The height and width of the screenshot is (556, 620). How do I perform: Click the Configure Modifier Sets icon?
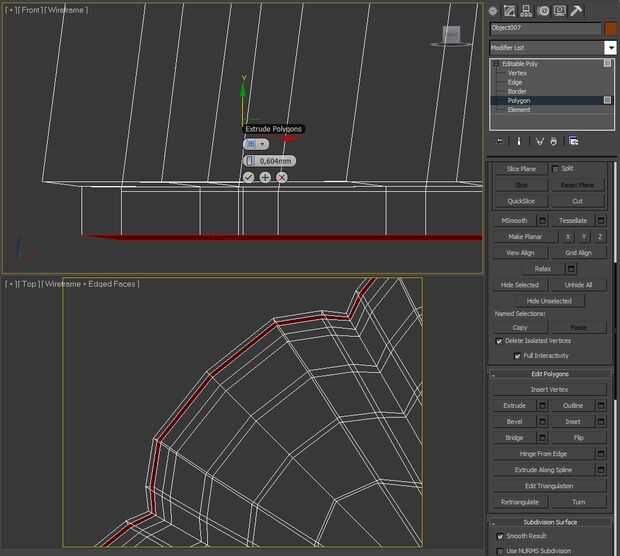pos(574,141)
